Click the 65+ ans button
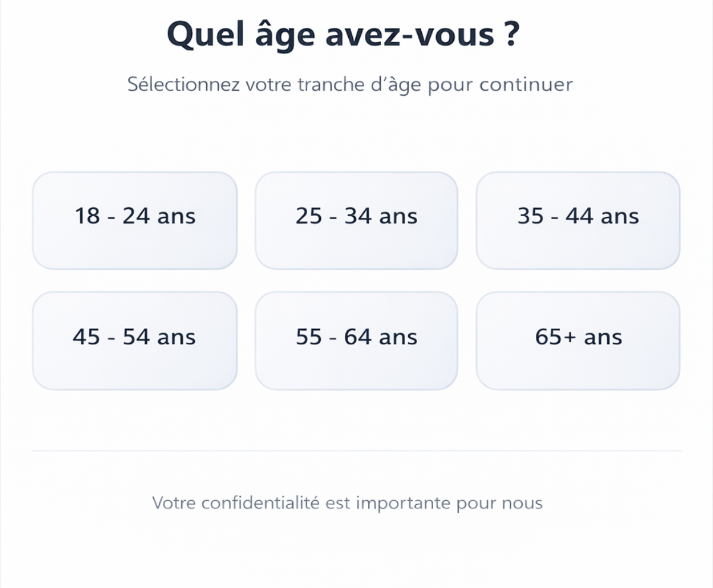The width and height of the screenshot is (713, 588). (x=578, y=340)
